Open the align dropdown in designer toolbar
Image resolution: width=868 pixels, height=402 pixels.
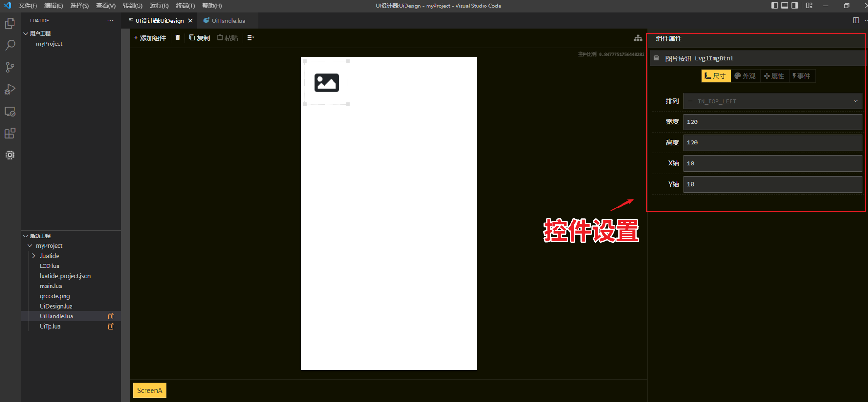coord(251,37)
